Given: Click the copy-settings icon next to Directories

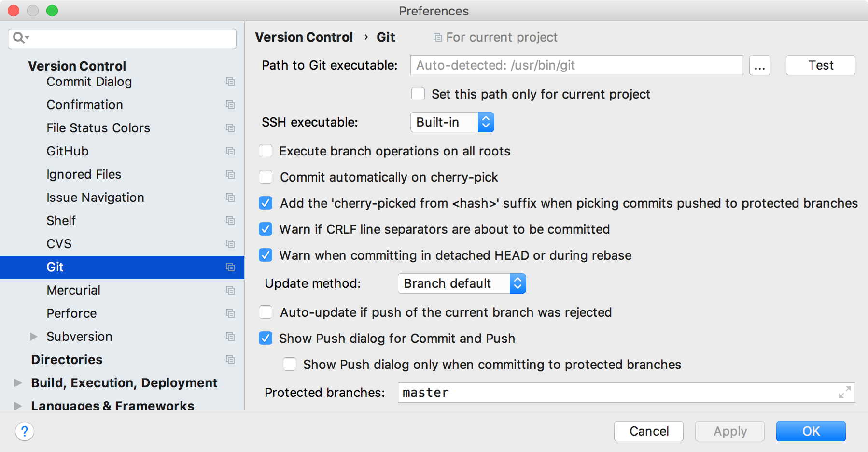Looking at the screenshot, I should [230, 360].
